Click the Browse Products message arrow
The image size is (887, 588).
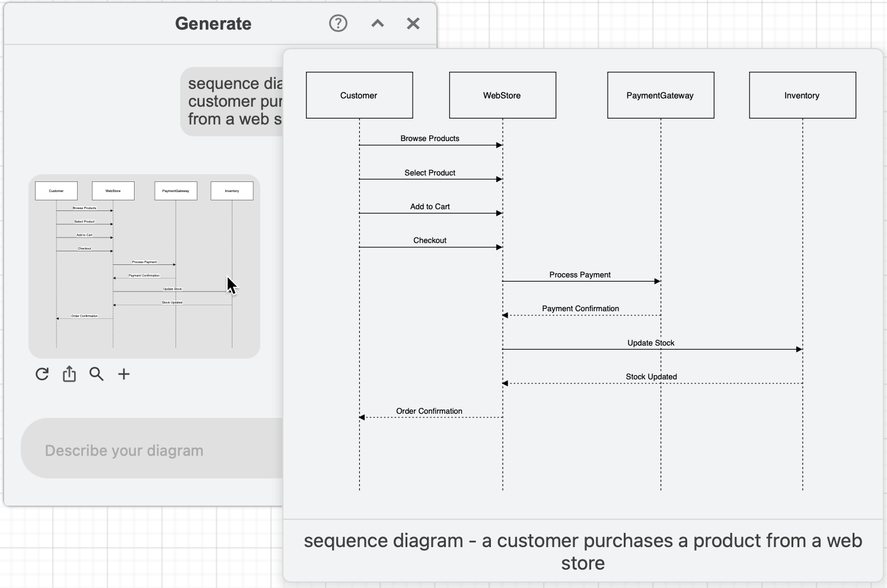(x=430, y=144)
